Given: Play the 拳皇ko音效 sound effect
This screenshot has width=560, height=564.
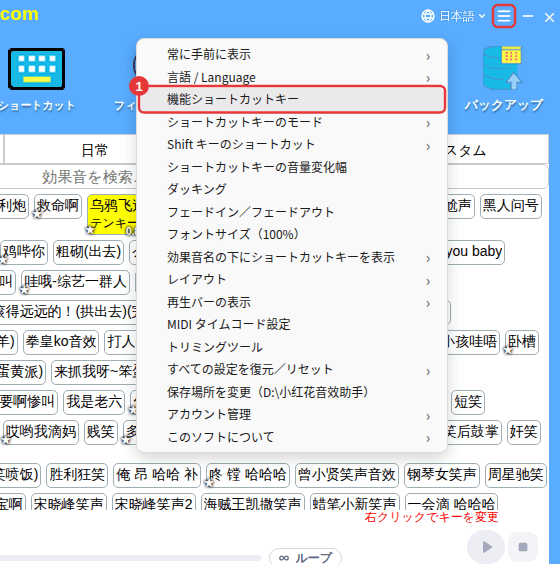Looking at the screenshot, I should pyautogui.click(x=61, y=342).
